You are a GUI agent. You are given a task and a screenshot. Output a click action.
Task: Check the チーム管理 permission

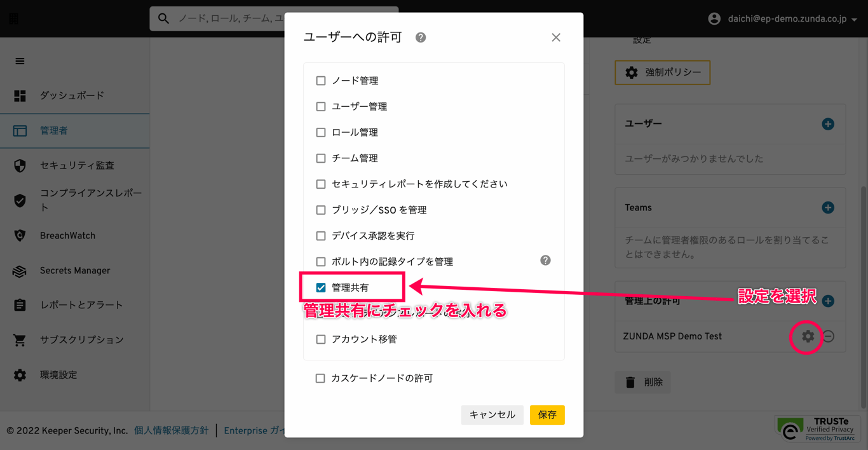321,158
